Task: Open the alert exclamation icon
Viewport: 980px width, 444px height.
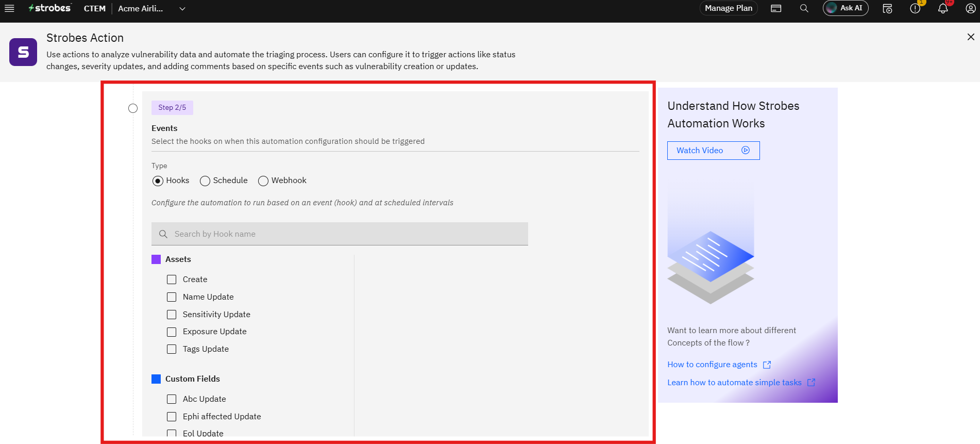Action: pos(915,8)
